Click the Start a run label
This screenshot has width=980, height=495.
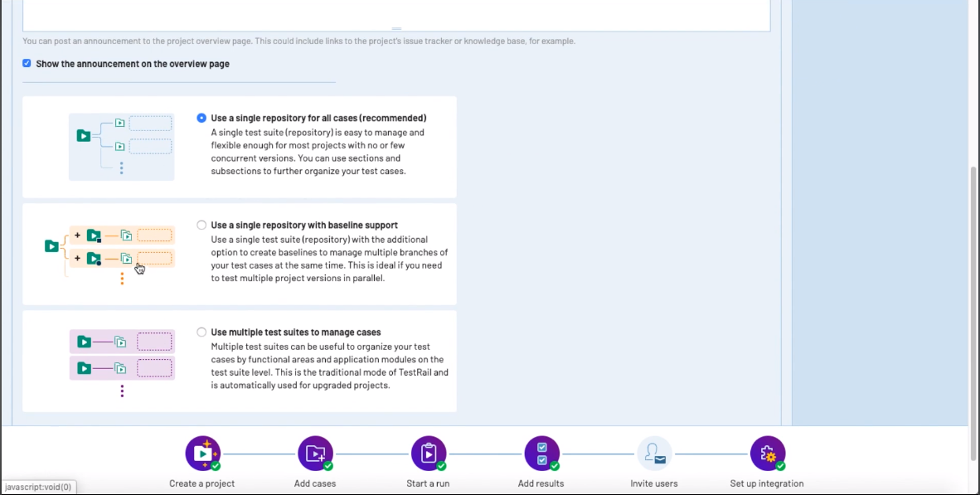coord(429,483)
